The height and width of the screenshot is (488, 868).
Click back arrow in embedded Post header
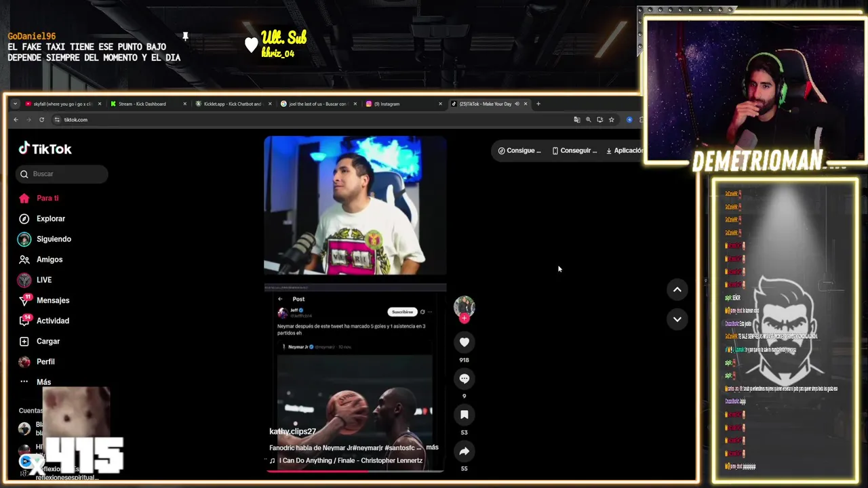click(x=280, y=299)
